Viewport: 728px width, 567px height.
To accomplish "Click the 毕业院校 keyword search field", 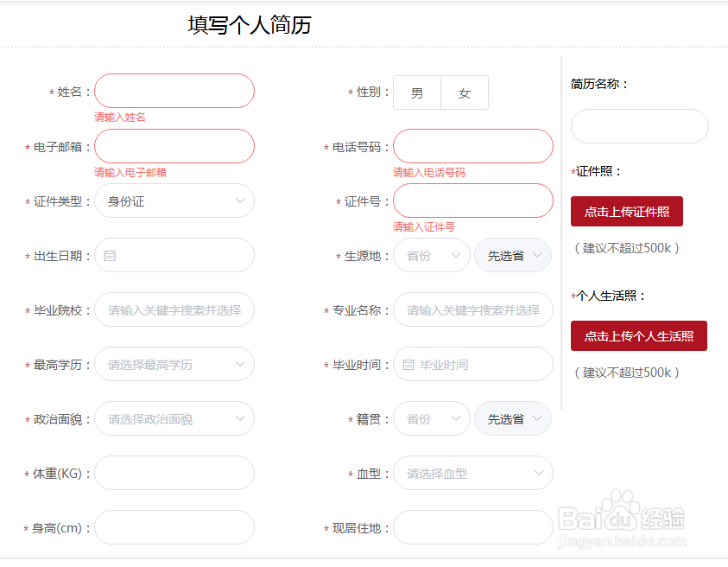I will 174,309.
